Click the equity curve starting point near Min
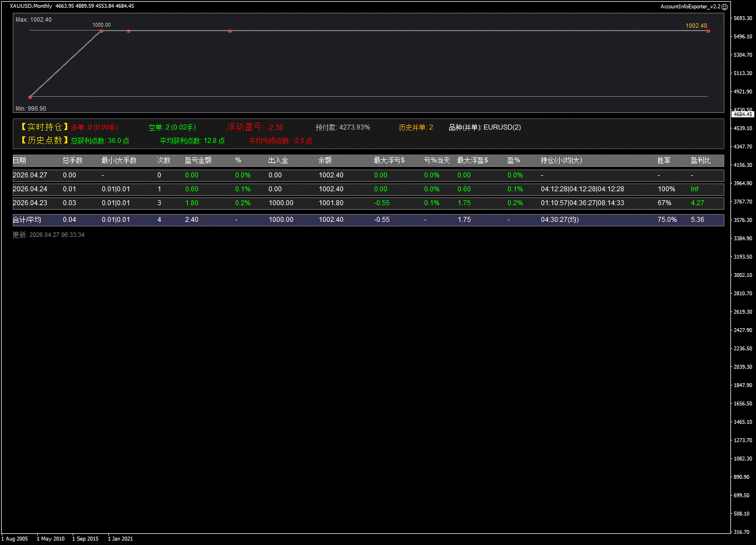Viewport: 756px width, 545px height. pyautogui.click(x=30, y=97)
